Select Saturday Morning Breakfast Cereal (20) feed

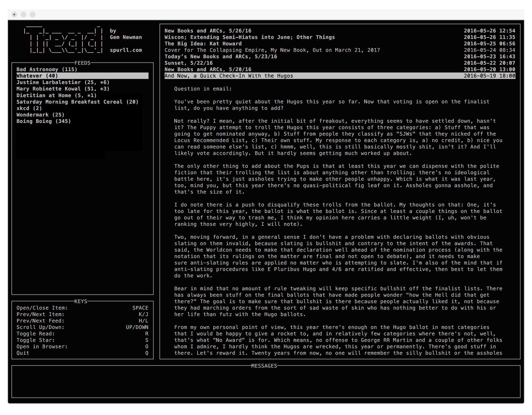click(x=82, y=102)
